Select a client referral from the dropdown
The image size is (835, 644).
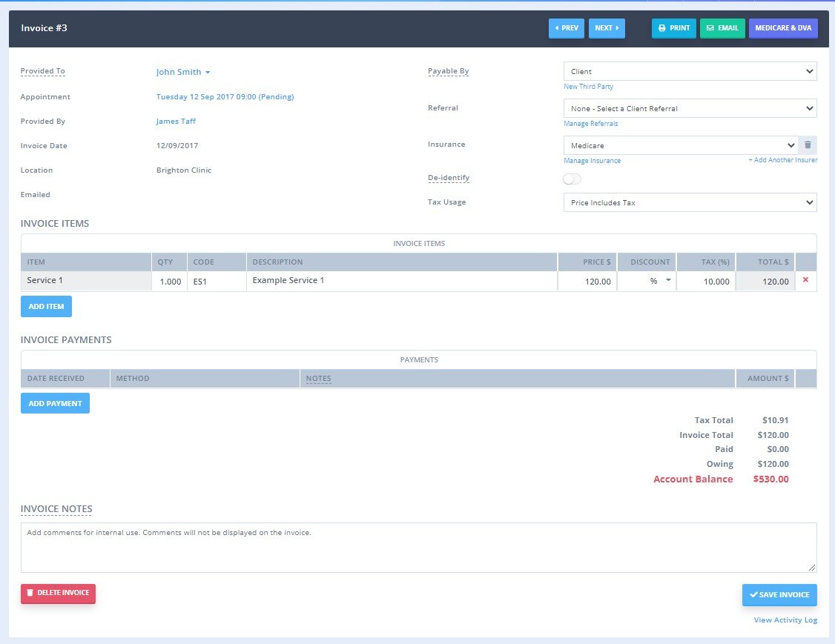tap(690, 108)
